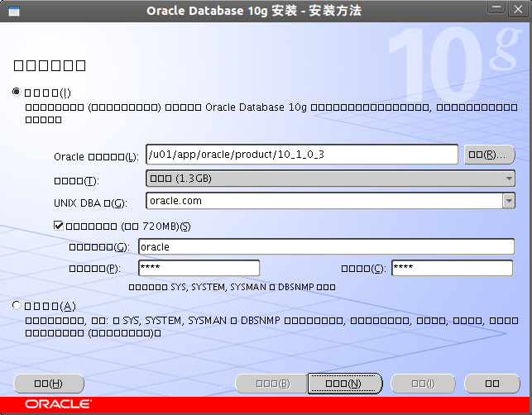Click the database name field containing oracle
532x415 pixels.
(326, 246)
